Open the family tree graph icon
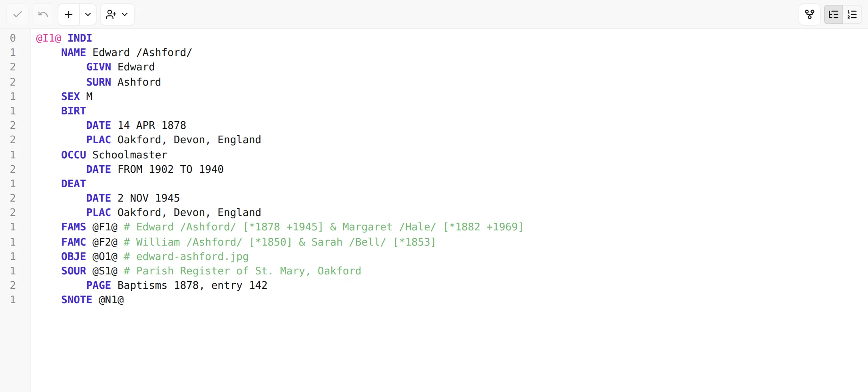The height and width of the screenshot is (392, 868). click(810, 14)
